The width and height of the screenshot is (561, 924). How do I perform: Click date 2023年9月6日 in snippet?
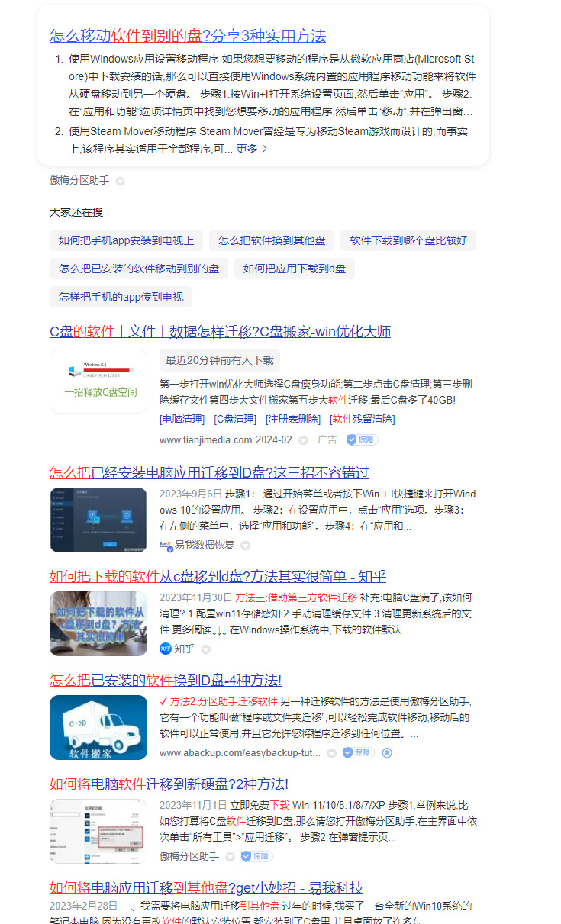coord(191,494)
